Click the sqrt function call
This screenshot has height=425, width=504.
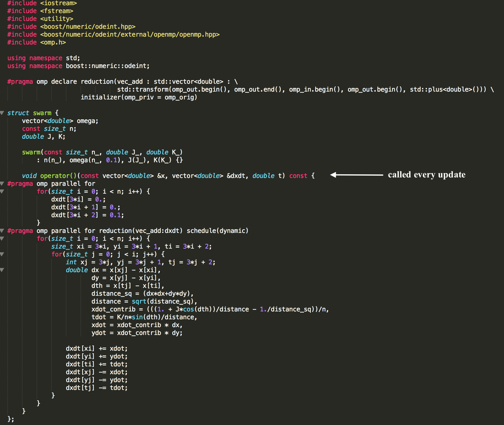coord(139,301)
